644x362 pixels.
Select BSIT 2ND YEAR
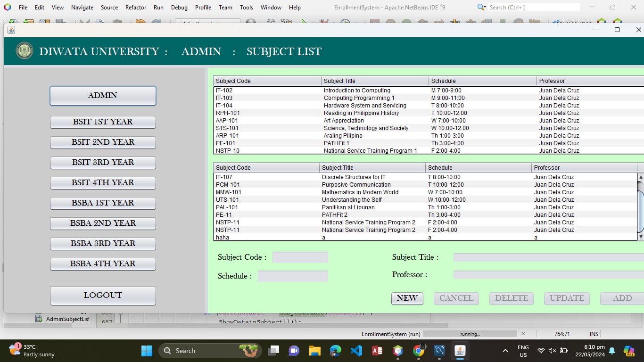coord(103,142)
